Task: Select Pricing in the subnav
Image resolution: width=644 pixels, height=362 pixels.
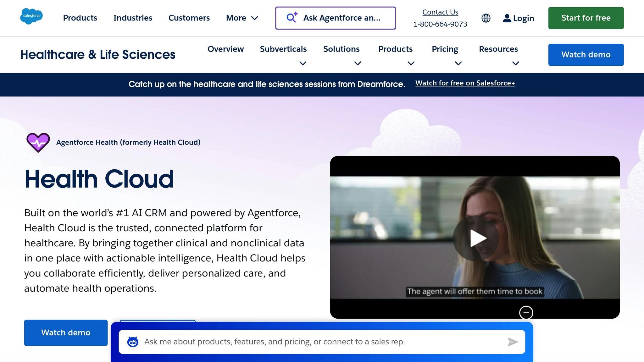Action: click(445, 49)
